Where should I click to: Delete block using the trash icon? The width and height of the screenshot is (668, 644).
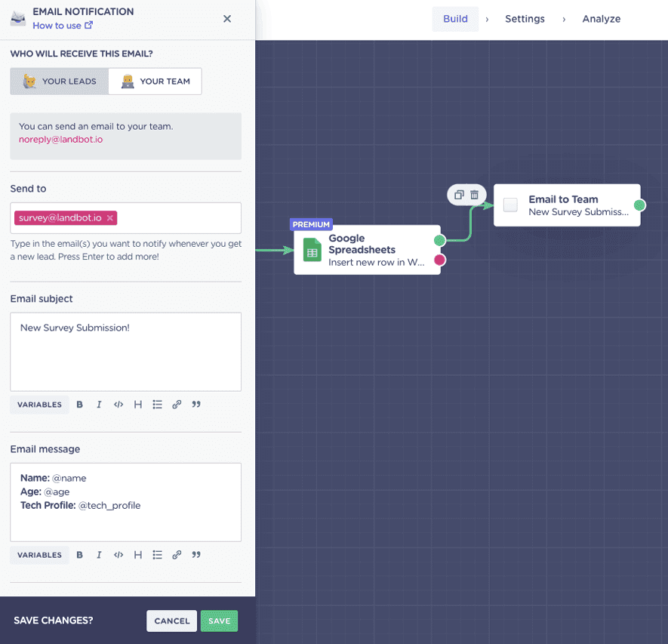[x=476, y=194]
